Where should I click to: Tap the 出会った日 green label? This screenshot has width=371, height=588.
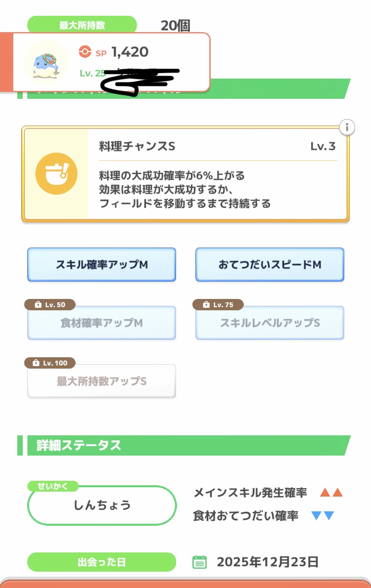pos(101,562)
